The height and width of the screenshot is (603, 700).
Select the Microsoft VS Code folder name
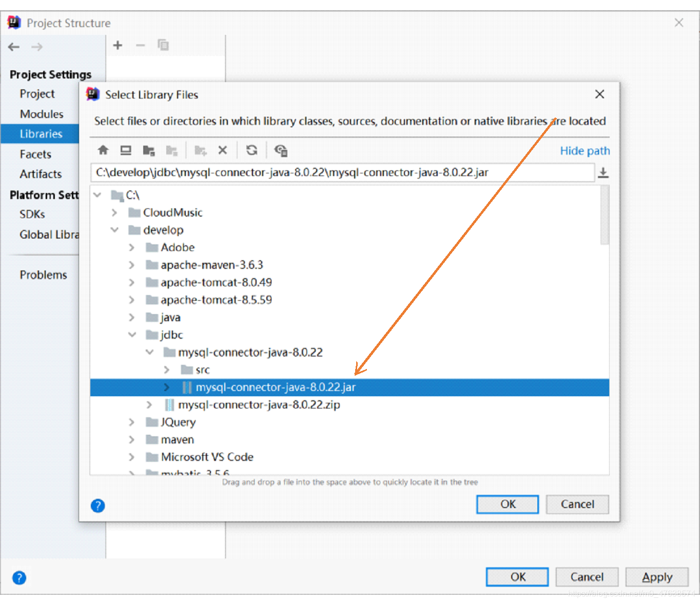pos(207,457)
